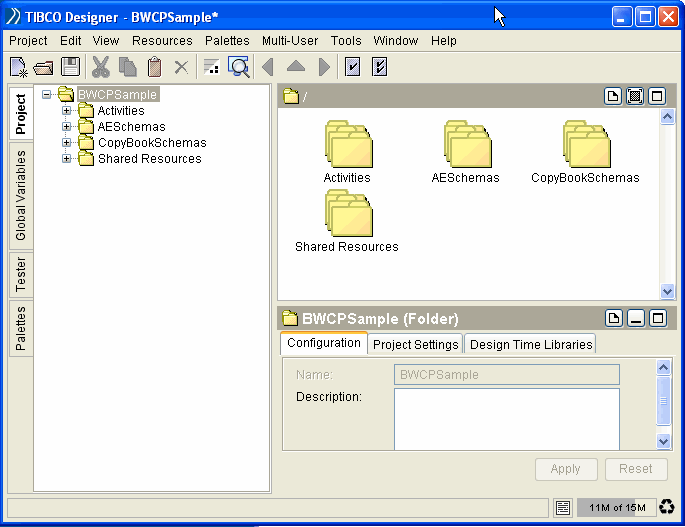This screenshot has width=685, height=527.
Task: Maximize the design panel
Action: click(x=657, y=96)
